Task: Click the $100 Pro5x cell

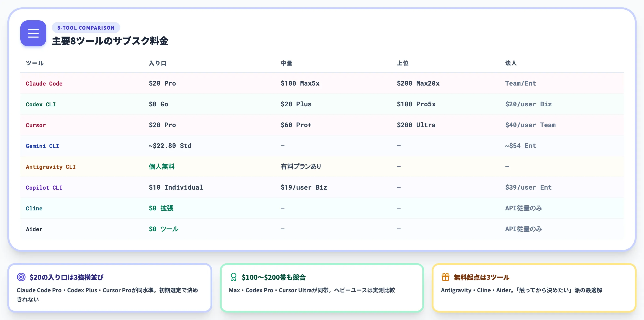Action: [416, 104]
